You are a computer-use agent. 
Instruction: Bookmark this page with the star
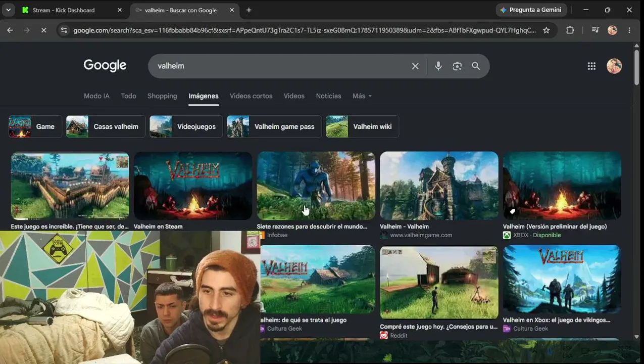[546, 30]
